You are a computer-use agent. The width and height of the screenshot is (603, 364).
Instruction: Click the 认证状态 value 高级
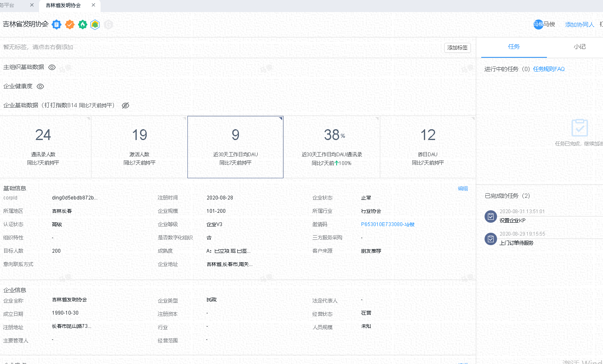[57, 224]
